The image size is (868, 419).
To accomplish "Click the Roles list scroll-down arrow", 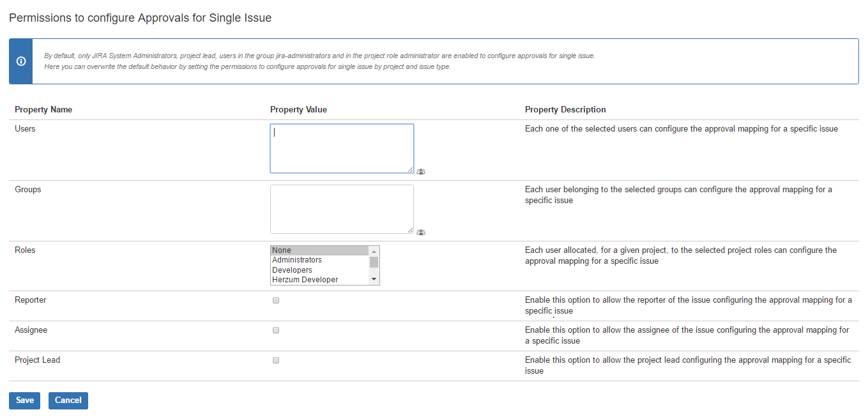I will click(374, 280).
